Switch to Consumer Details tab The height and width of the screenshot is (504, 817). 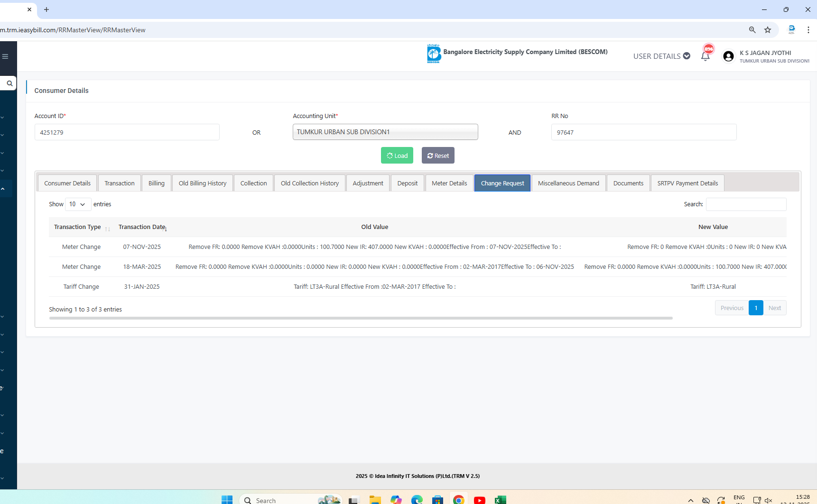(x=67, y=183)
